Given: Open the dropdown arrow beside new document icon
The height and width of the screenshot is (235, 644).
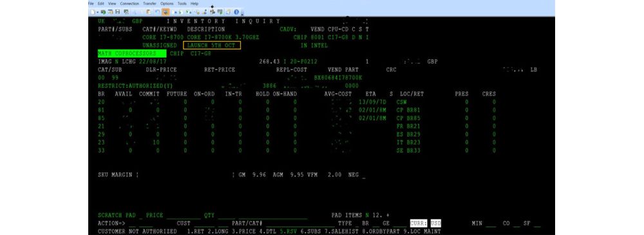Looking at the screenshot, I should [x=97, y=12].
